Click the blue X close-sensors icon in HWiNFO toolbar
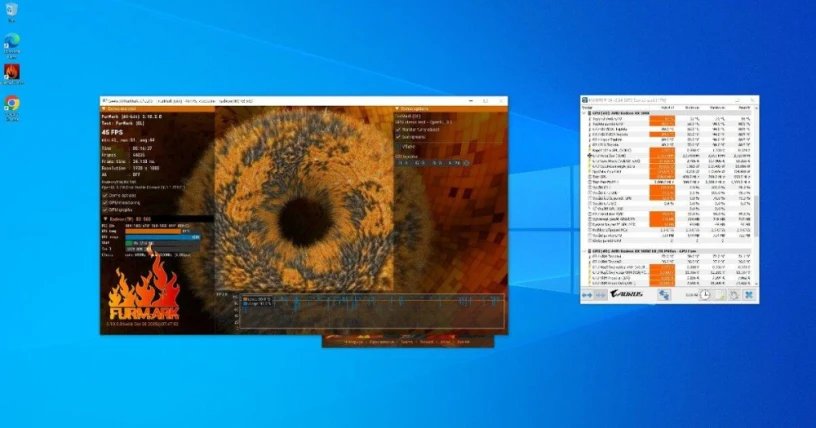This screenshot has height=428, width=816. click(x=749, y=295)
